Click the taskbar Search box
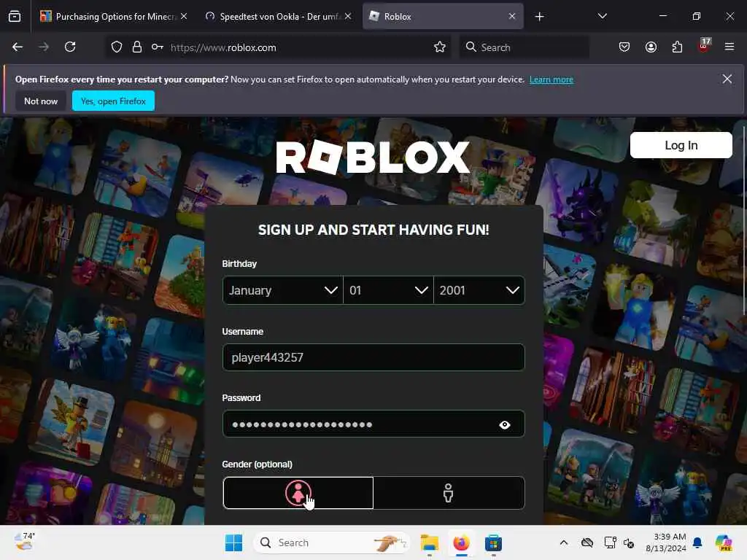Screen dimensions: 747x560 click(x=332, y=542)
